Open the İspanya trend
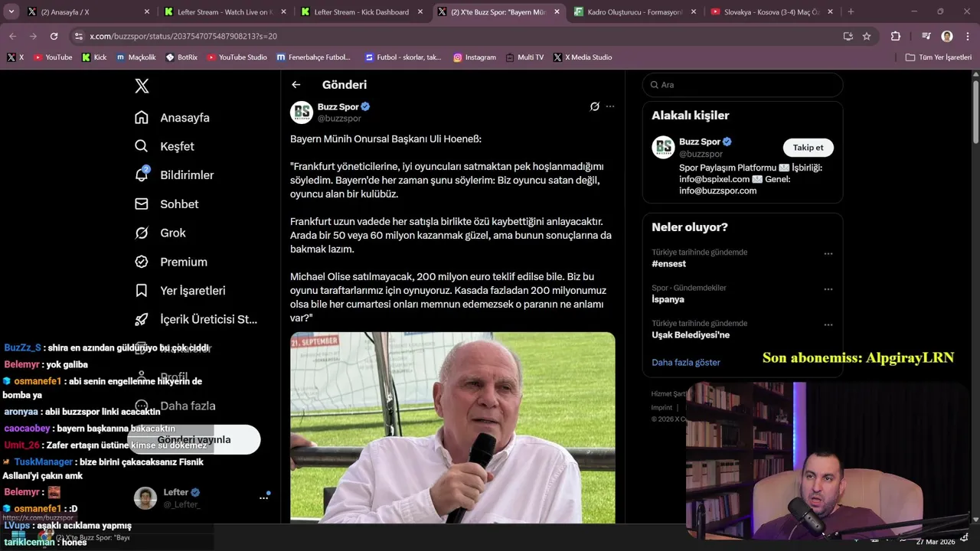The width and height of the screenshot is (980, 551). pyautogui.click(x=668, y=299)
